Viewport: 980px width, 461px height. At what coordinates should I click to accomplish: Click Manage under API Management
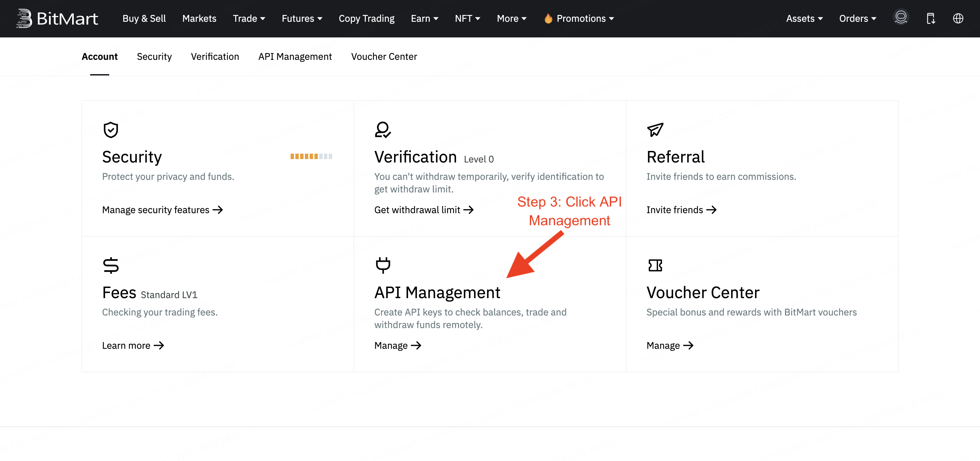[397, 345]
